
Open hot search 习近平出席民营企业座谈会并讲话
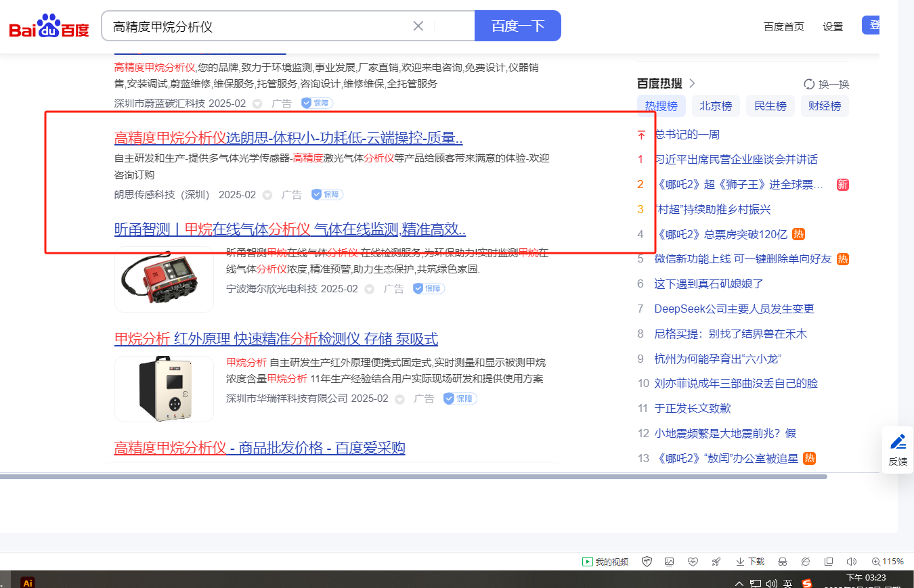(736, 160)
